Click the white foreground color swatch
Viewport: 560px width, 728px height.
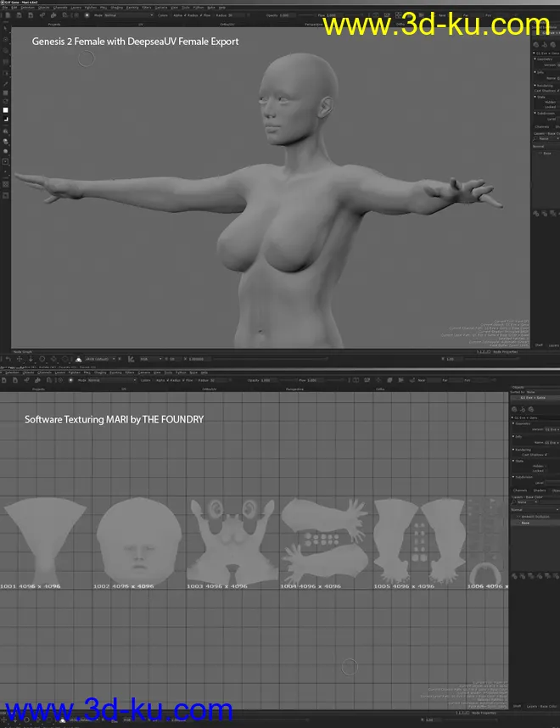pos(5,110)
